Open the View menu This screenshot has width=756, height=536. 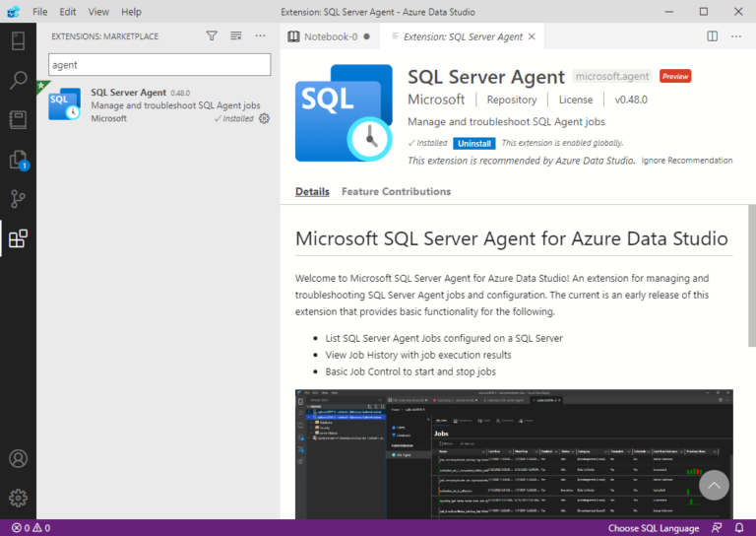[x=98, y=12]
